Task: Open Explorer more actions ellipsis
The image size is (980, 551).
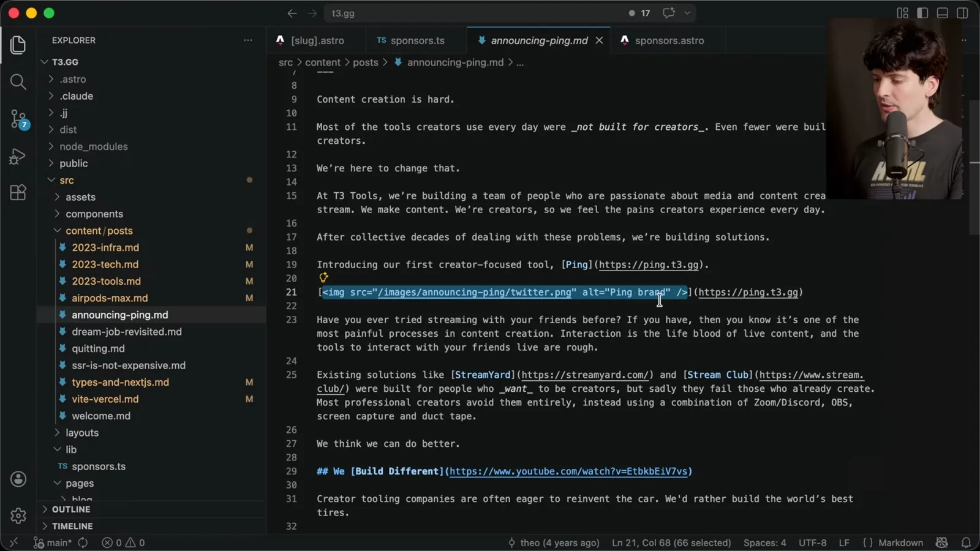Action: click(x=247, y=40)
